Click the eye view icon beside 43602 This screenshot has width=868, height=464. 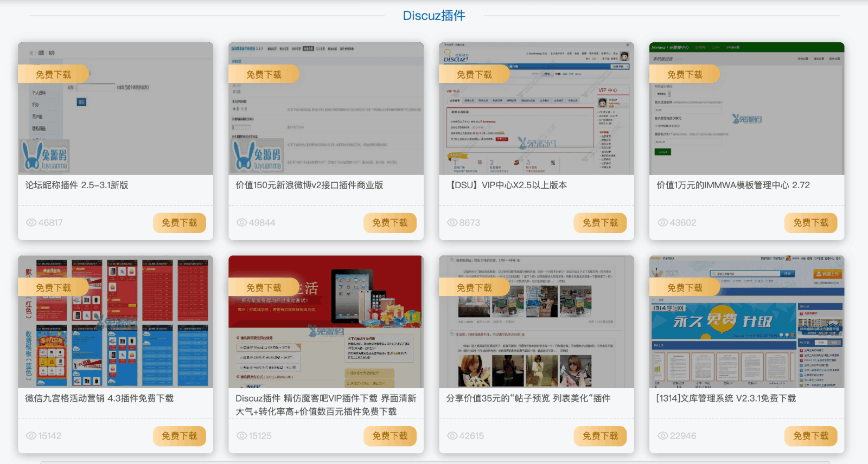coord(662,223)
